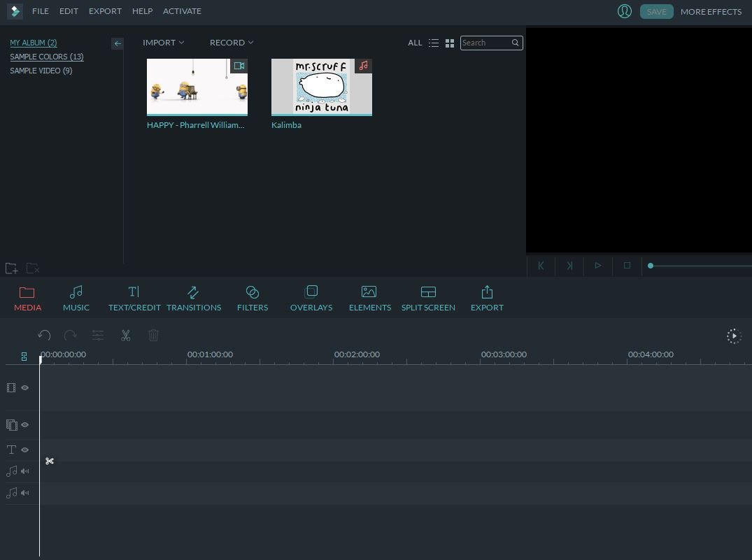Play the preview

tap(597, 266)
